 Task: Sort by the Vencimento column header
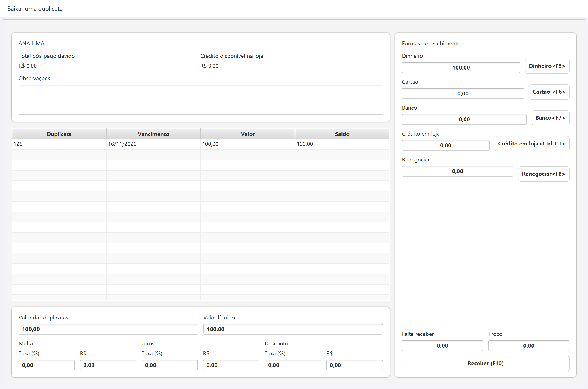pos(153,134)
